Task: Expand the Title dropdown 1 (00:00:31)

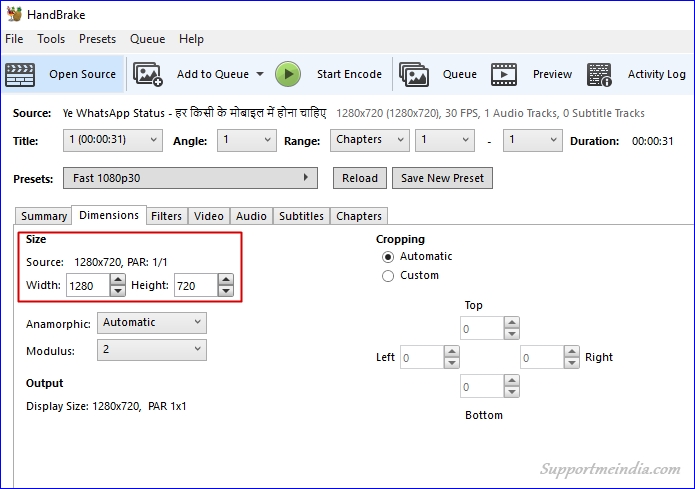Action: (x=113, y=140)
